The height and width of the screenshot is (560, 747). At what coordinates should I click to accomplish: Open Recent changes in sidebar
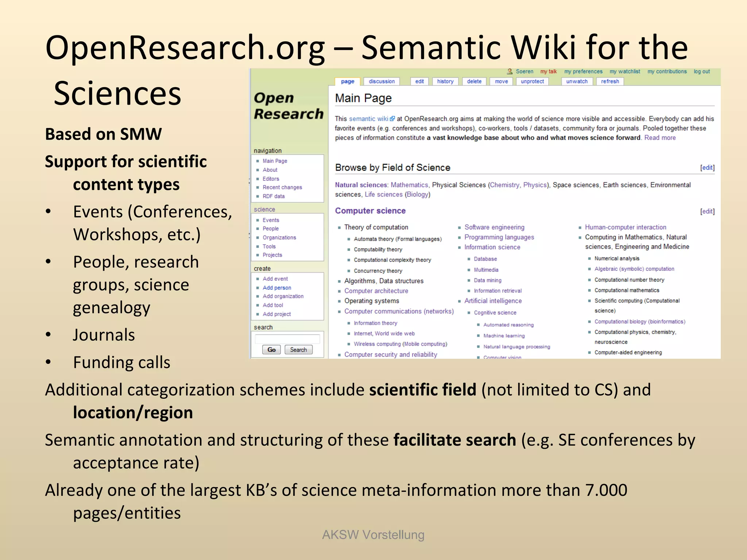(x=282, y=187)
